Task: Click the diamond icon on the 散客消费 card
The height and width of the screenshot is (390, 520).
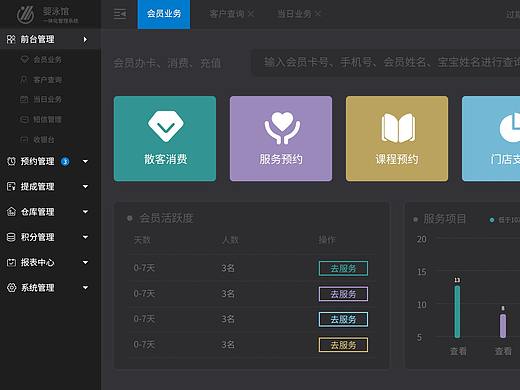Action: point(166,127)
